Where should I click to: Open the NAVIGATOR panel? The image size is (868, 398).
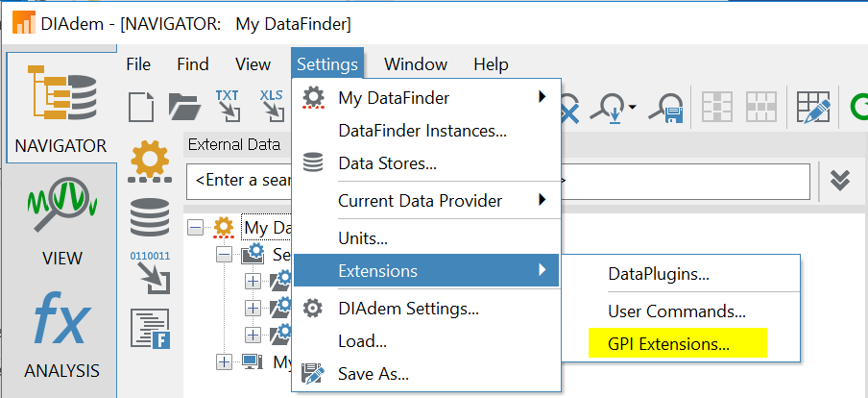60,108
